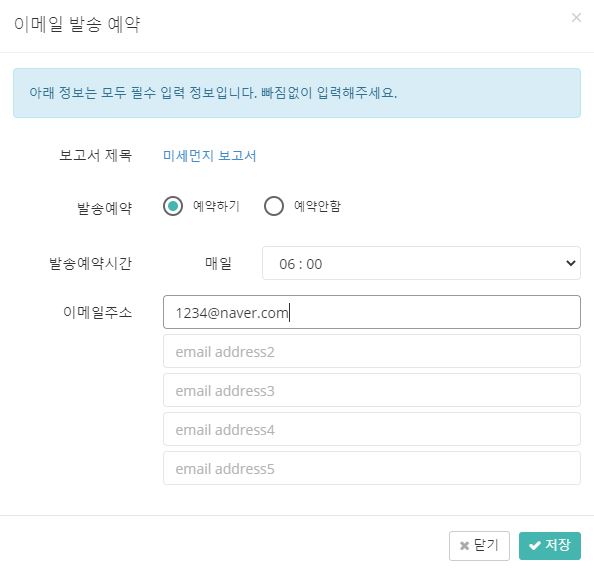Click the 이메일주소 label
Screen dimensions: 594x569
click(x=97, y=312)
